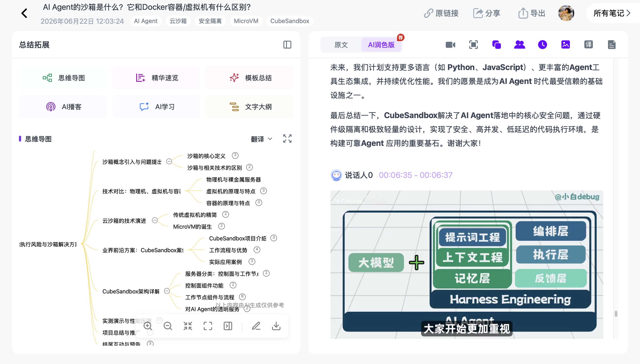This screenshot has width=640, height=364.
Task: Click the screen capture frame icon
Action: [473, 45]
